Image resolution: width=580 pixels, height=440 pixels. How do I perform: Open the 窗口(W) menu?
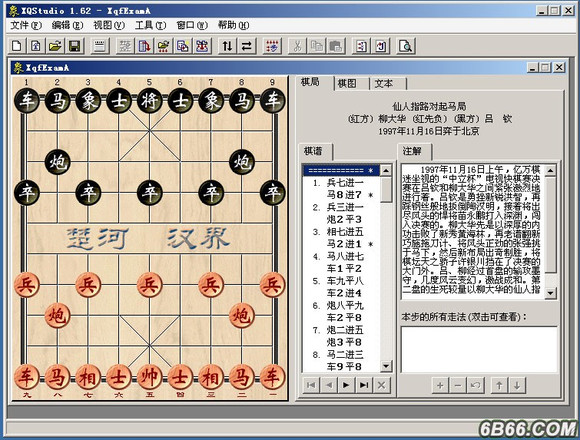192,25
